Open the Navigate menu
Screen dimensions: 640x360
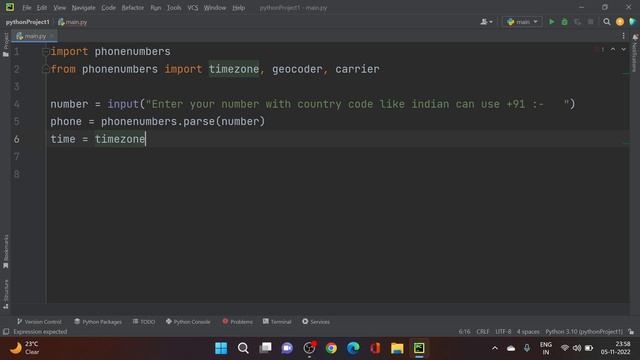point(83,8)
